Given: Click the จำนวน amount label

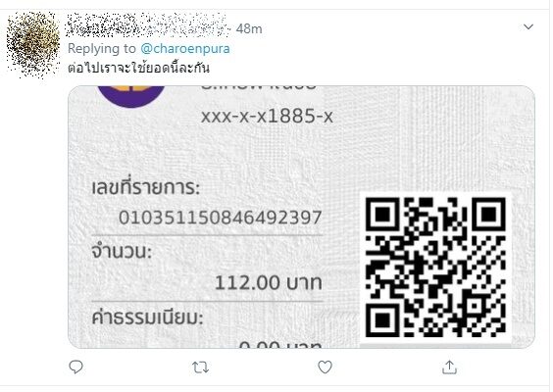Looking at the screenshot, I should click(122, 252).
